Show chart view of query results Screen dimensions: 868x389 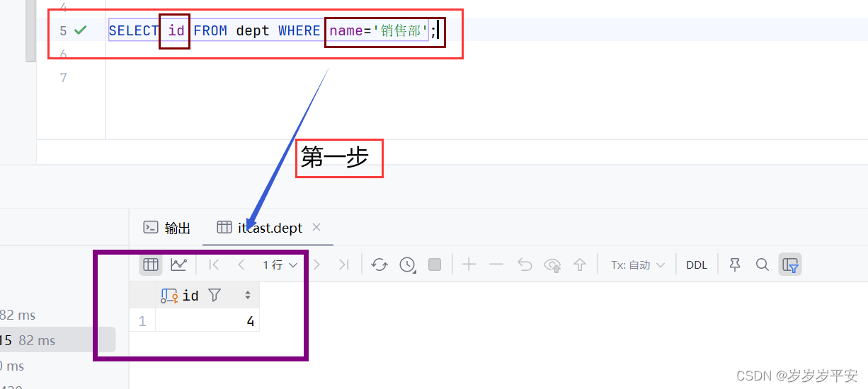pos(178,265)
